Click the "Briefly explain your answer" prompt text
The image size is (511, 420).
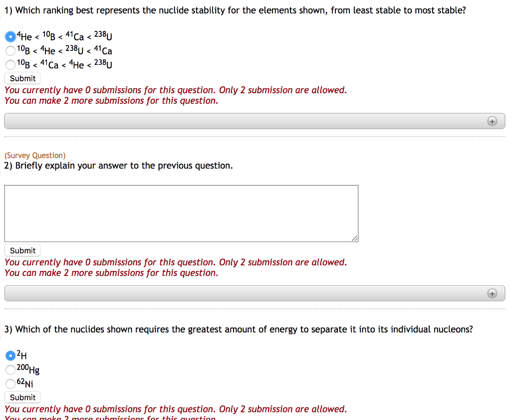point(118,166)
